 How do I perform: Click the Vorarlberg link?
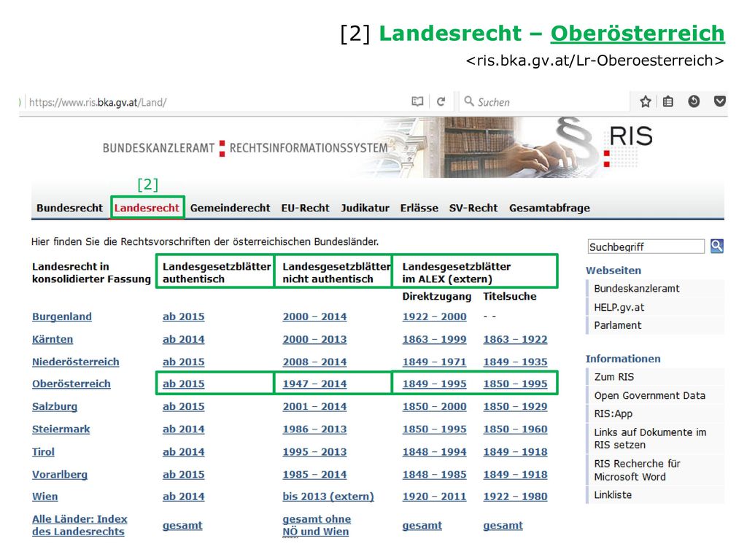(60, 475)
